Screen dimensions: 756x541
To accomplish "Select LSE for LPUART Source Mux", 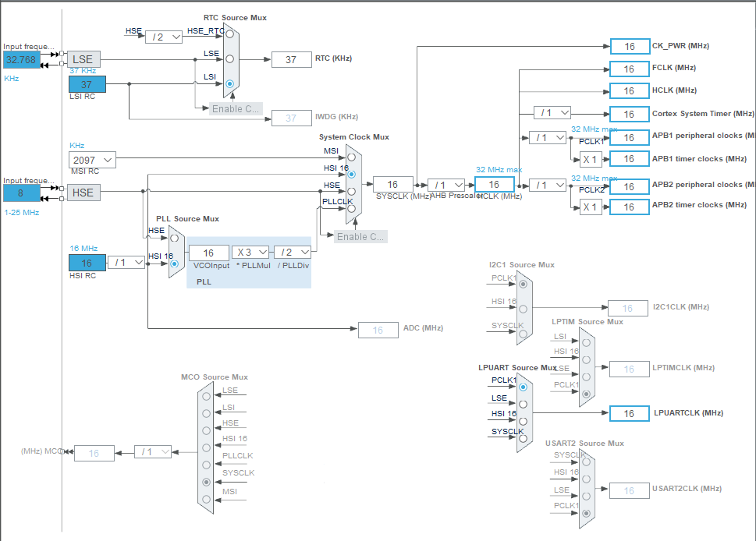I will 524,404.
